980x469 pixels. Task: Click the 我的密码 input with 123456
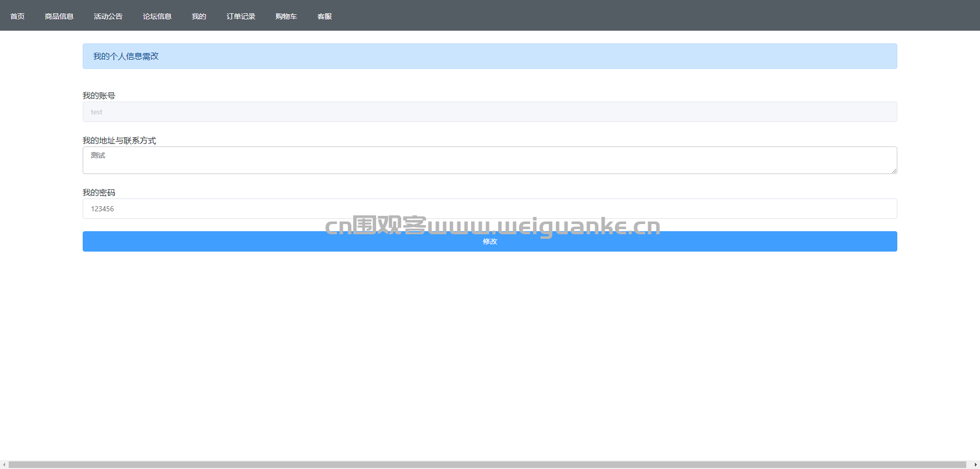(490, 209)
